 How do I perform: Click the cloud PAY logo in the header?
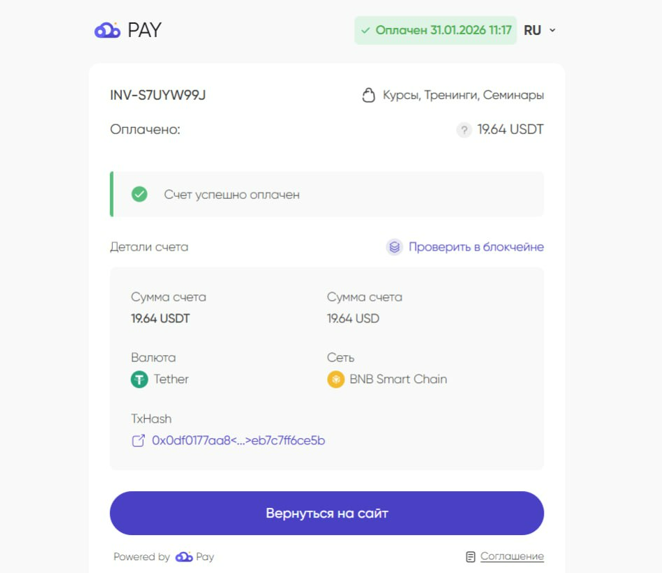point(128,30)
